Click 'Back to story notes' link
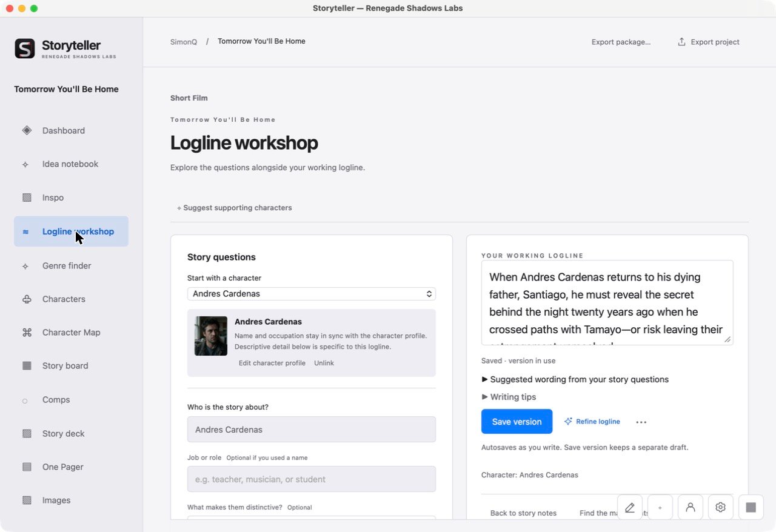This screenshot has width=776, height=532. [523, 513]
